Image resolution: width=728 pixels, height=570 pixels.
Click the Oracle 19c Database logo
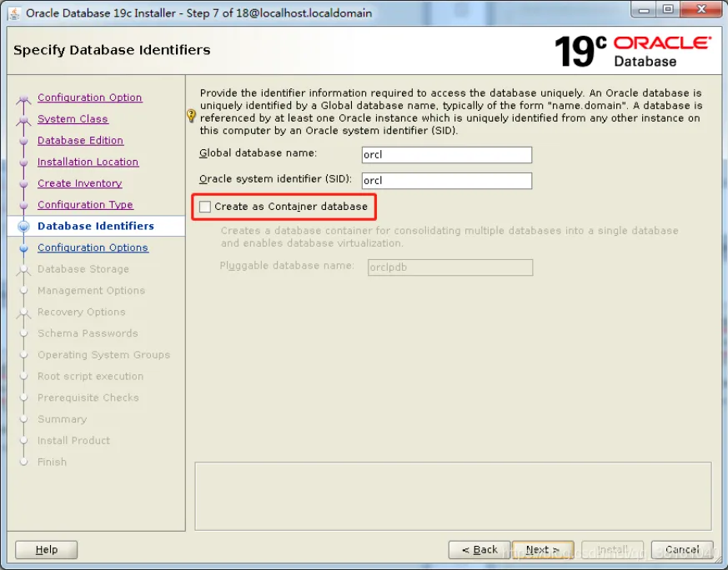(632, 51)
